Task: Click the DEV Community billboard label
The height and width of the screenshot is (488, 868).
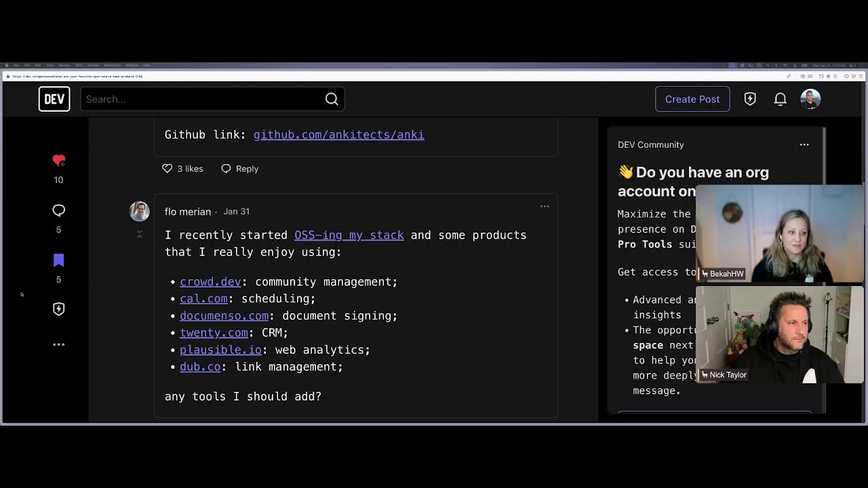Action: click(x=650, y=145)
